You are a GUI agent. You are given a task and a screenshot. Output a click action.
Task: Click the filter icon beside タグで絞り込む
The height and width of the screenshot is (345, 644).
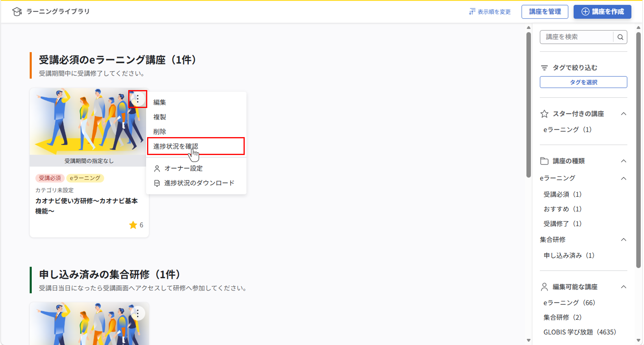click(544, 68)
